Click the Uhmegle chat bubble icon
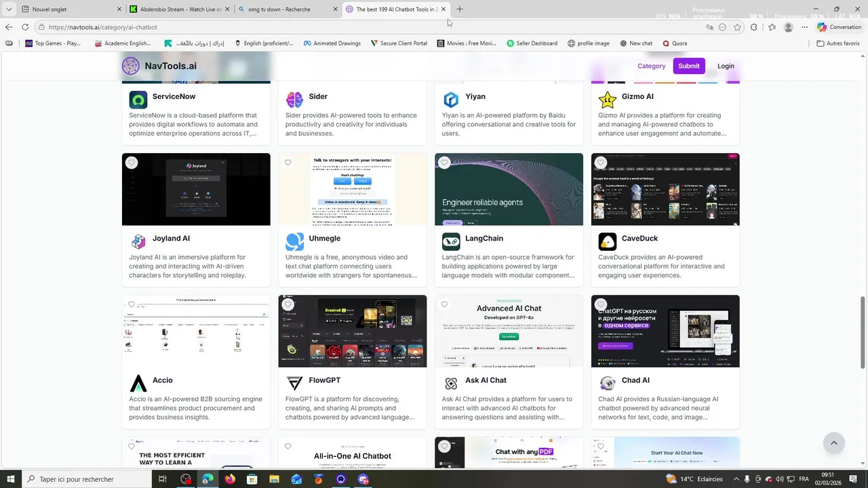Viewport: 868px width, 488px height. (295, 241)
